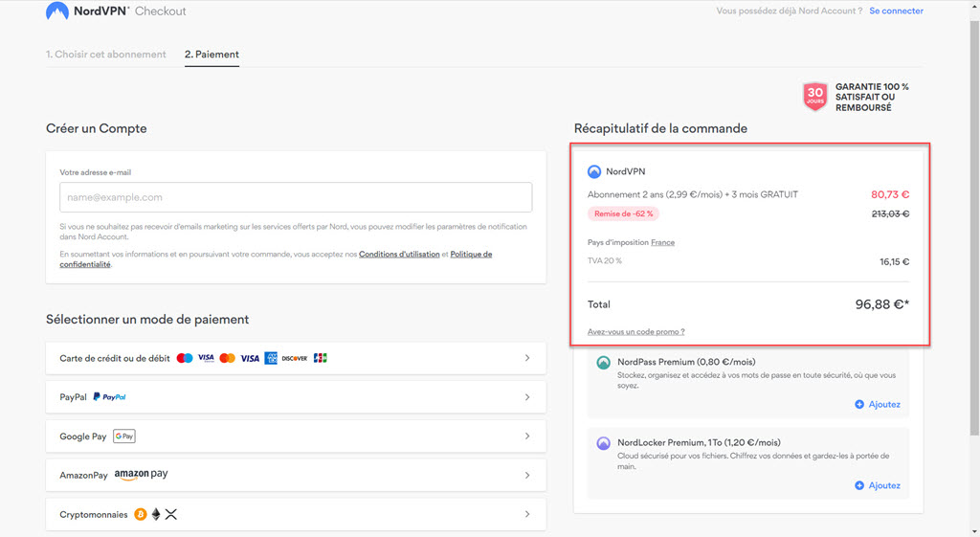The image size is (980, 537).
Task: Click the 80,73 € price
Action: (890, 194)
